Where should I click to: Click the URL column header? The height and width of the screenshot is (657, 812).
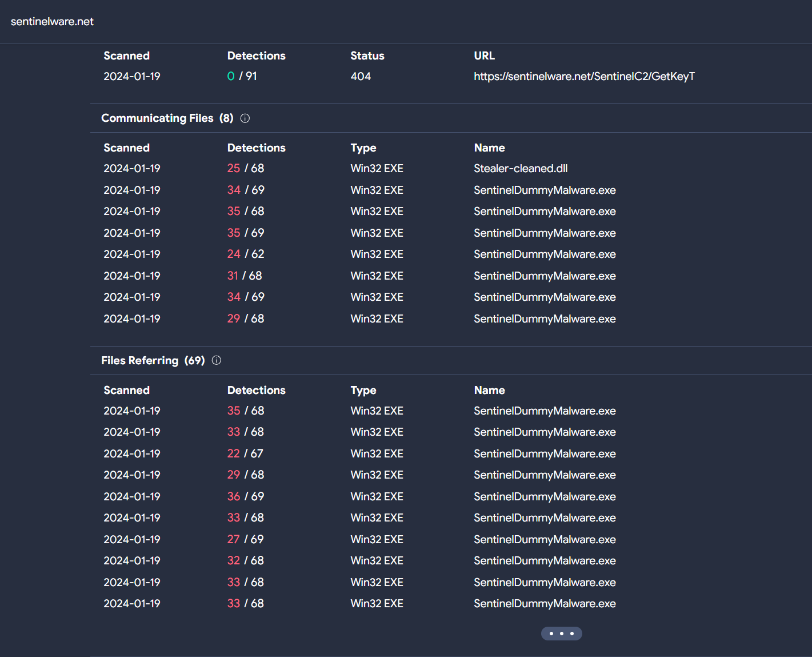[x=484, y=56]
